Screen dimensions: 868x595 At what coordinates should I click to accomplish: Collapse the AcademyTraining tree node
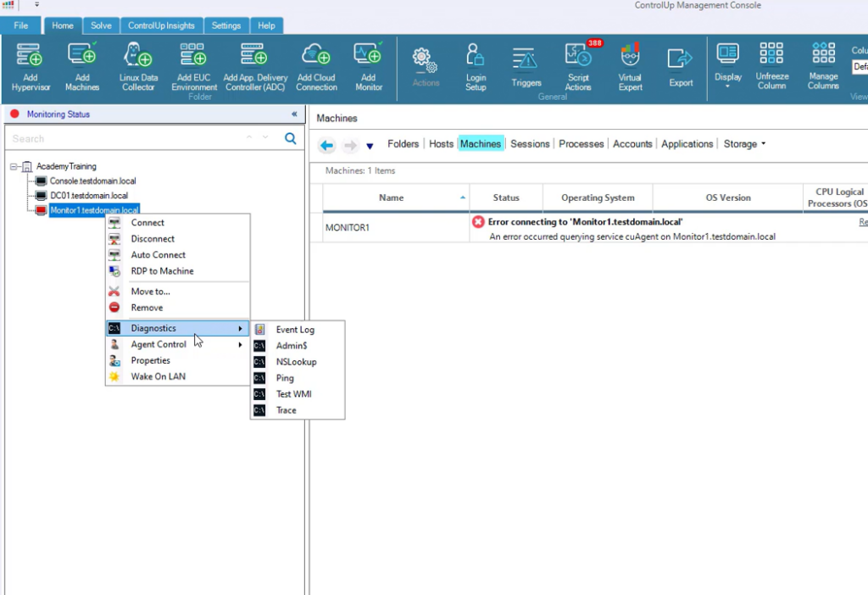[14, 166]
